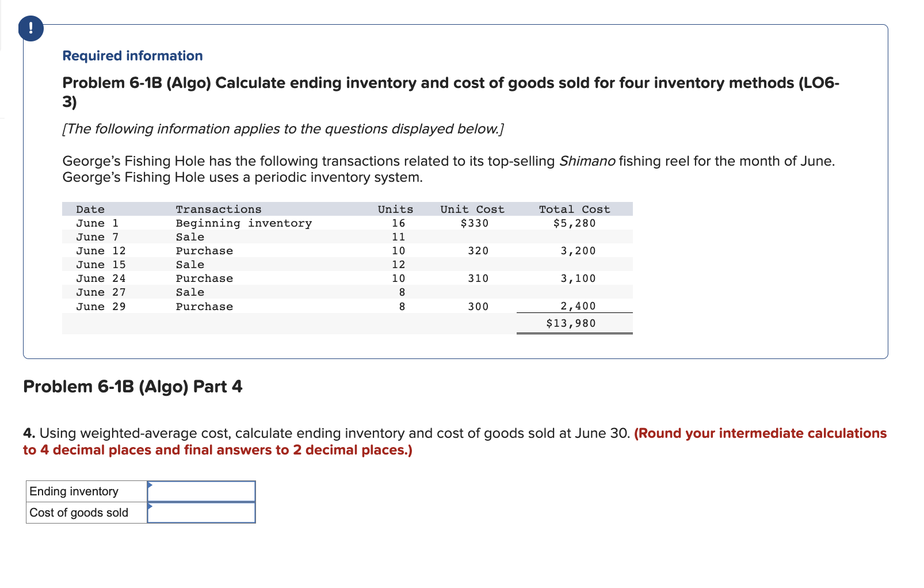Select the red rounding instruction text
Screen dimensions: 924x588
(x=455, y=442)
